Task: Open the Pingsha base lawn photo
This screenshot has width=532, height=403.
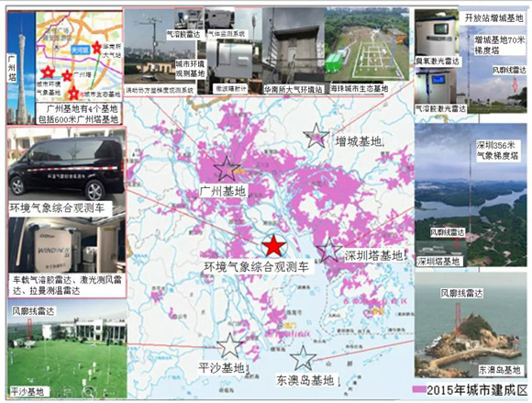Action: tap(67, 349)
